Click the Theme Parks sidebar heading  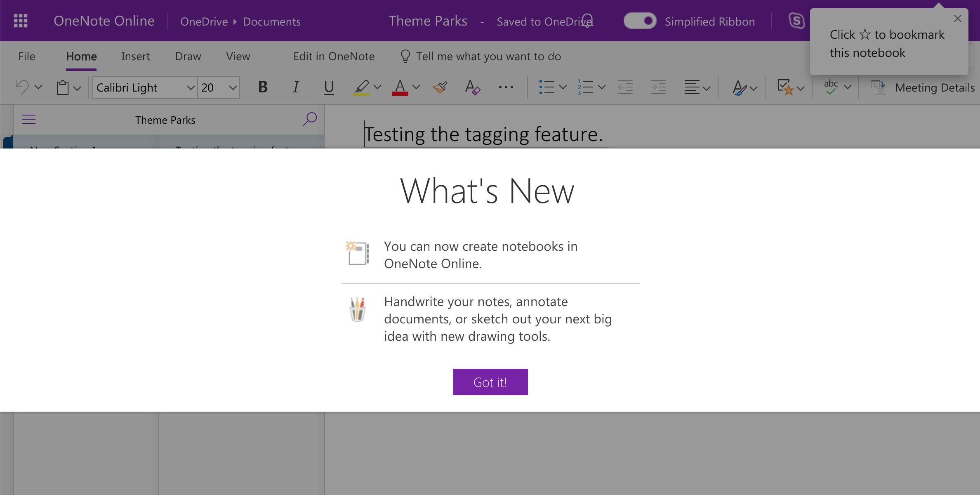165,120
